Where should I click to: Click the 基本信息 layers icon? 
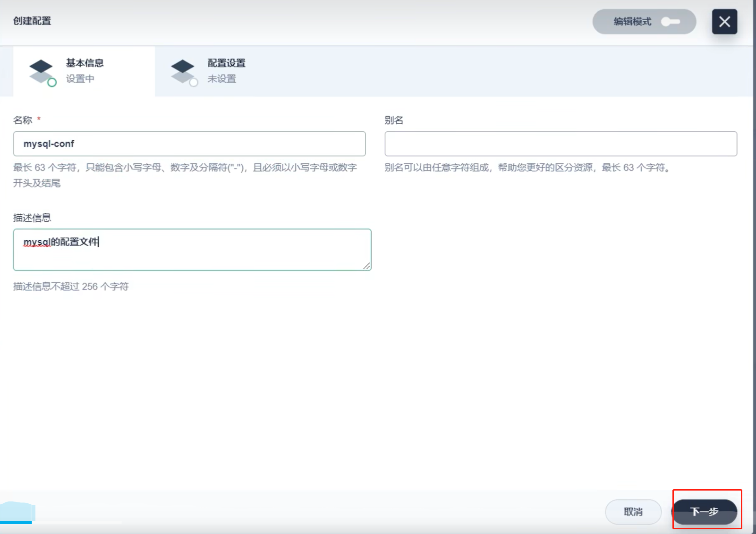tap(42, 72)
